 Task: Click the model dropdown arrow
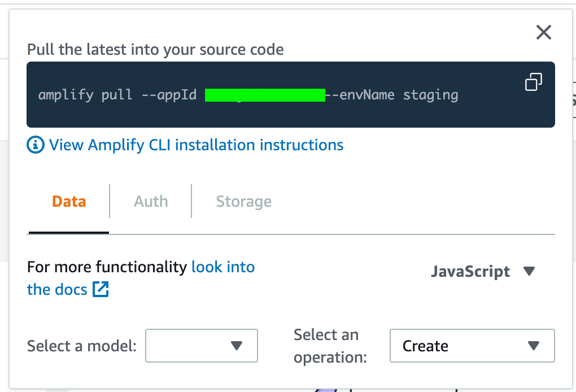tap(237, 346)
